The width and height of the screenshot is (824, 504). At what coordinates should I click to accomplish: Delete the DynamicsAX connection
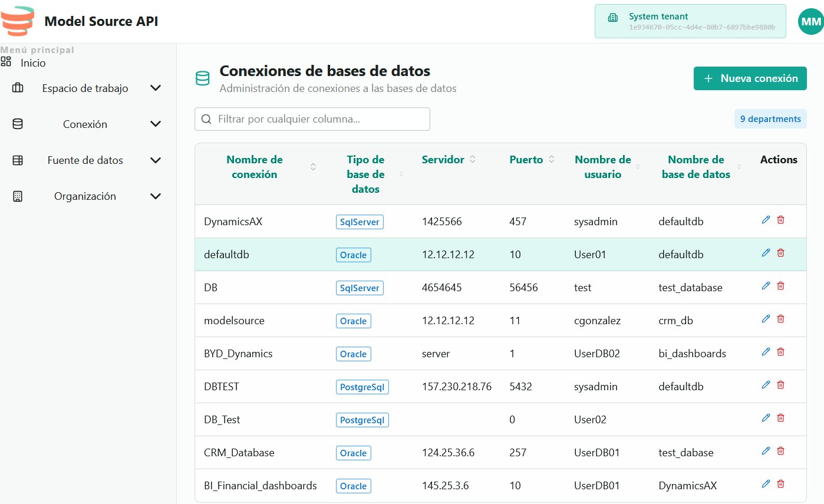[x=780, y=220]
